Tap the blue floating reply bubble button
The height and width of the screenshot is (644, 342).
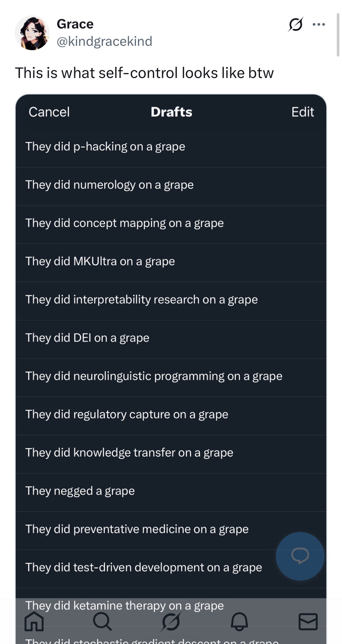(x=300, y=556)
